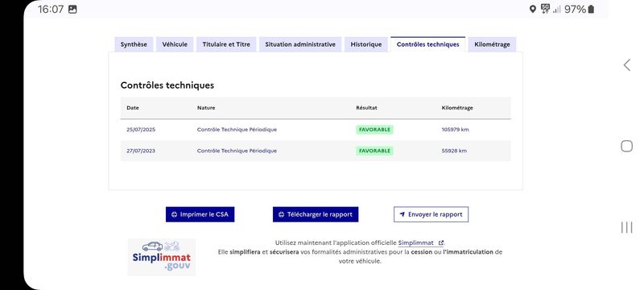Click FAVORABLE badge in the 27/07/2023 row
This screenshot has height=290, width=644.
tap(374, 151)
